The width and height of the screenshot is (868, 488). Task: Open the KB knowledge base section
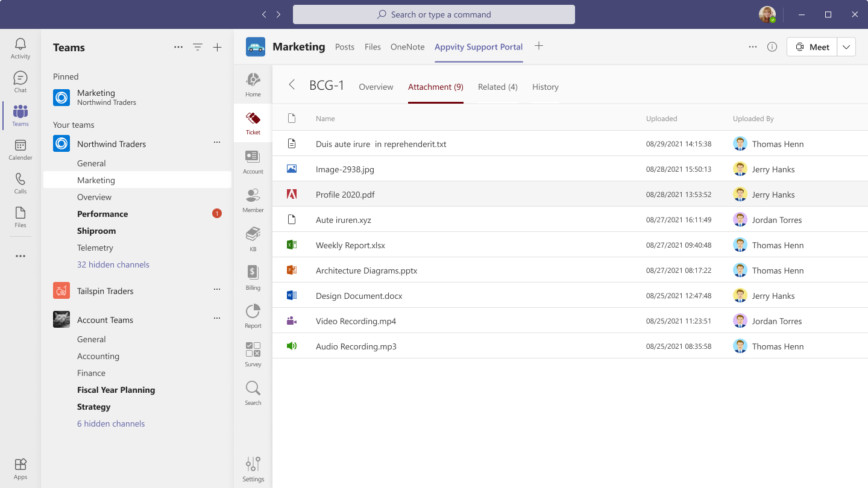[253, 238]
